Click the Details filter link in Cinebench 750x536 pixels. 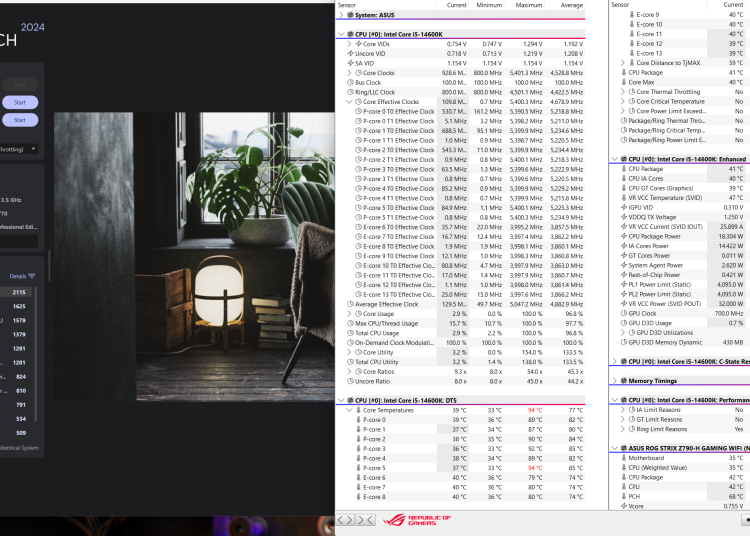coord(22,276)
